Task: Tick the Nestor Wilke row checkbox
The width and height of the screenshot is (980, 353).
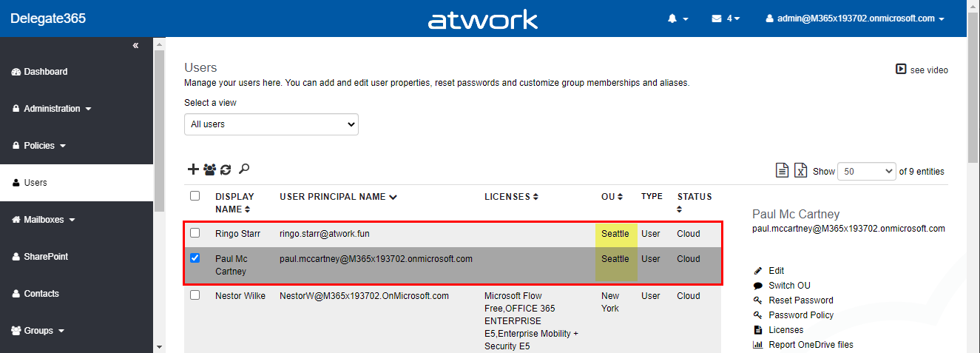Action: pos(195,295)
